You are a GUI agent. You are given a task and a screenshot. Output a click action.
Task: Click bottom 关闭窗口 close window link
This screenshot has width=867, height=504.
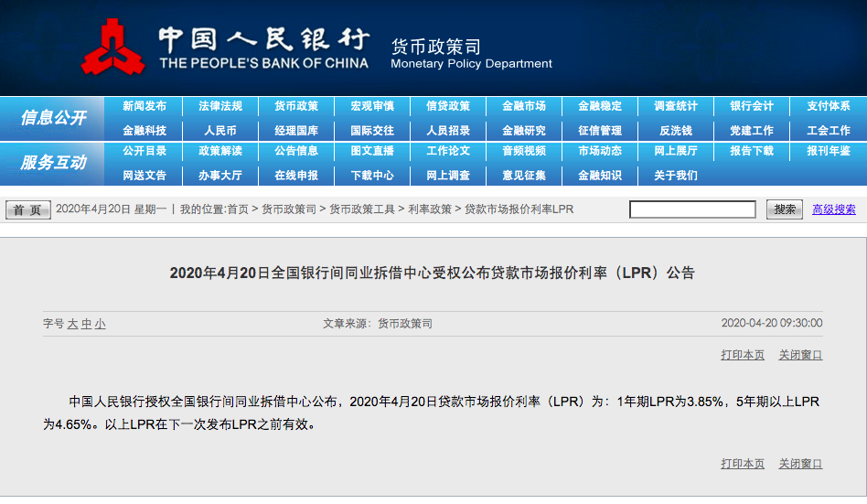coord(800,464)
